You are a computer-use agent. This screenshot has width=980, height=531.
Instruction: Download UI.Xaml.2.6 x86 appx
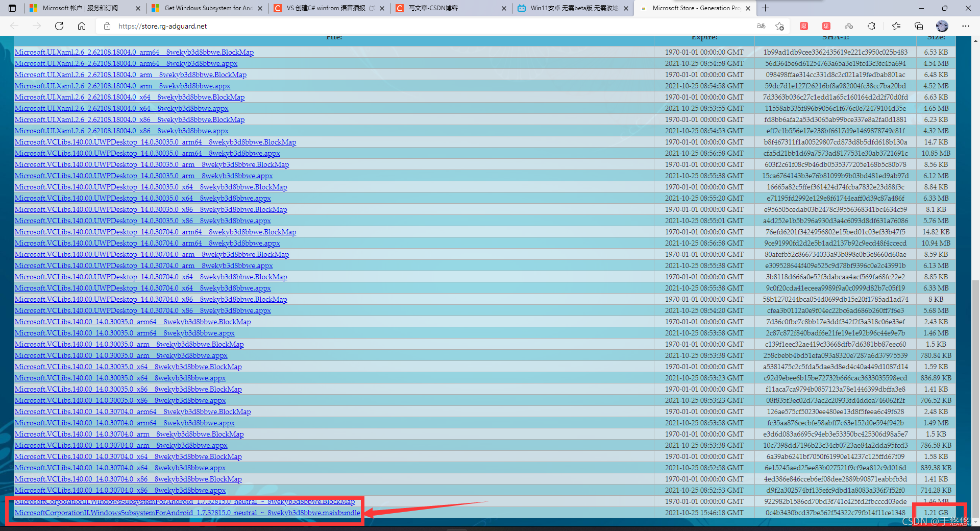coord(121,131)
